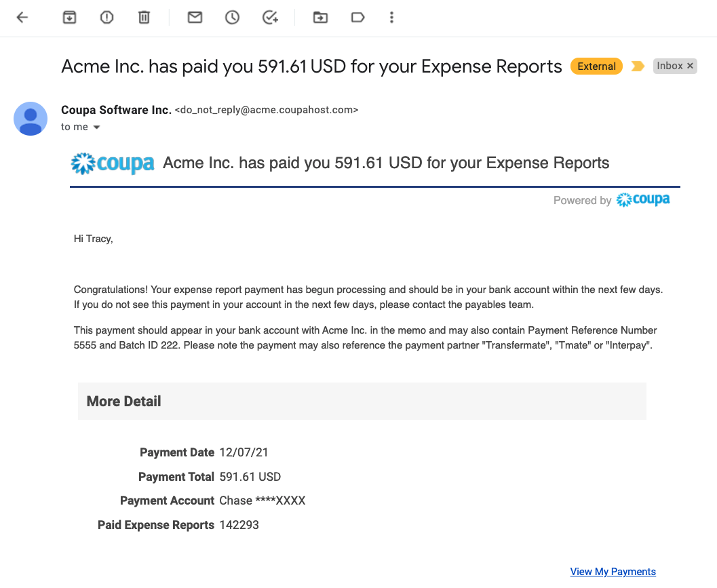The image size is (717, 588).
Task: Click the paragraph beginning "Congratulations!"
Action: [368, 297]
